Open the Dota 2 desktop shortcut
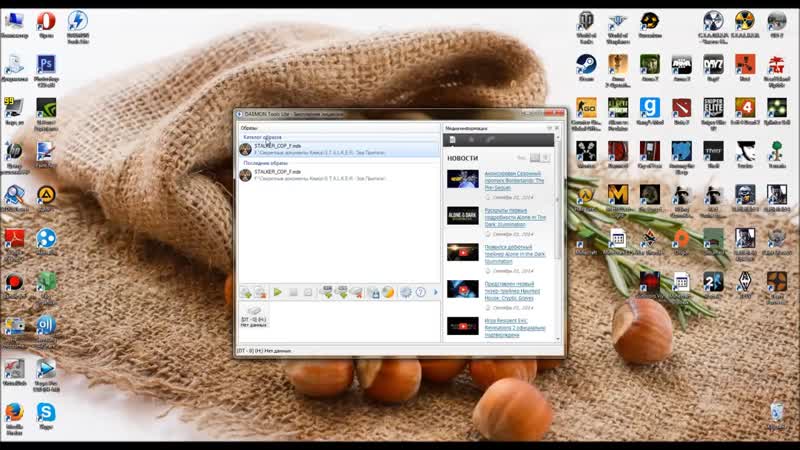Image resolution: width=800 pixels, height=450 pixels. [x=681, y=112]
